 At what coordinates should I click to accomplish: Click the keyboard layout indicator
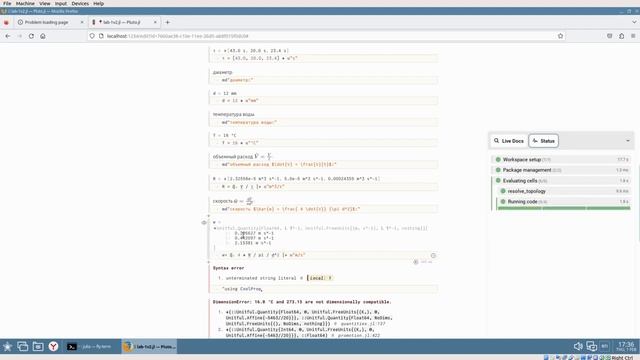[x=604, y=347]
